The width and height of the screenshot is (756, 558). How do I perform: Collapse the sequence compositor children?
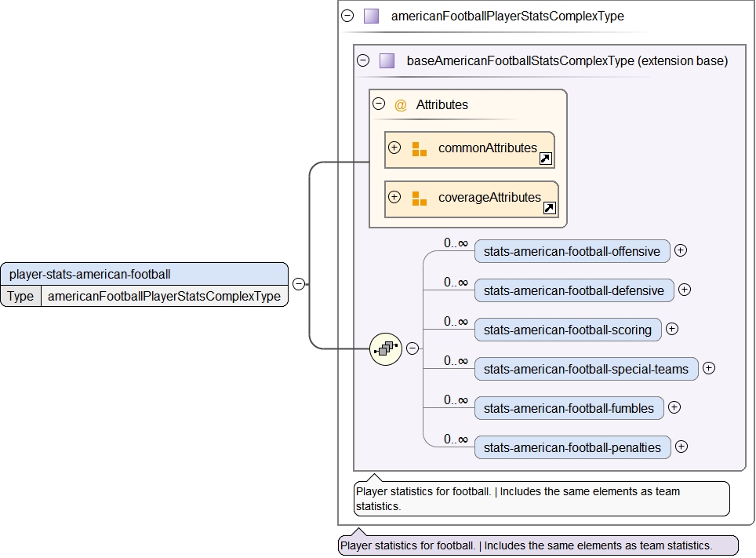413,348
